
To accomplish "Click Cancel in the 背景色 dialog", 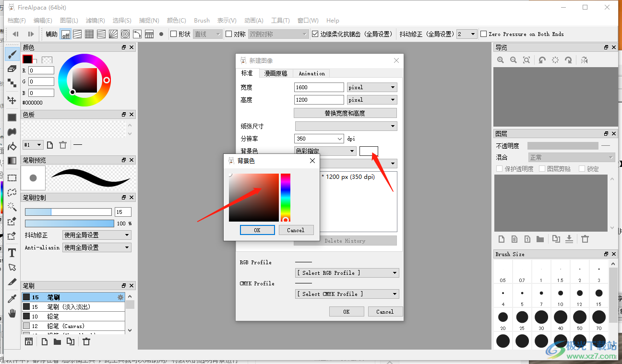I will (296, 230).
